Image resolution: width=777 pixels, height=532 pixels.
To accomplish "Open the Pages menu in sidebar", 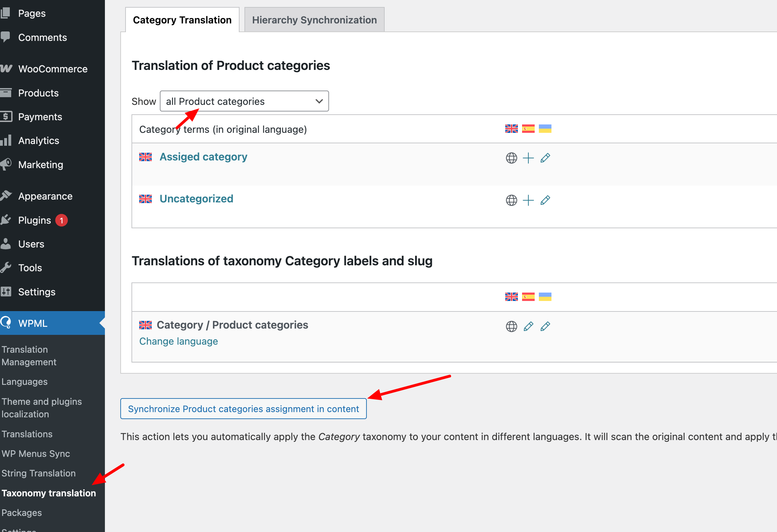I will tap(31, 13).
